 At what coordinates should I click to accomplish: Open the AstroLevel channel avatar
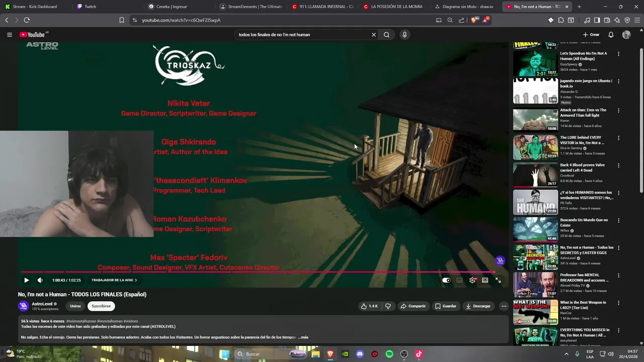pyautogui.click(x=23, y=306)
